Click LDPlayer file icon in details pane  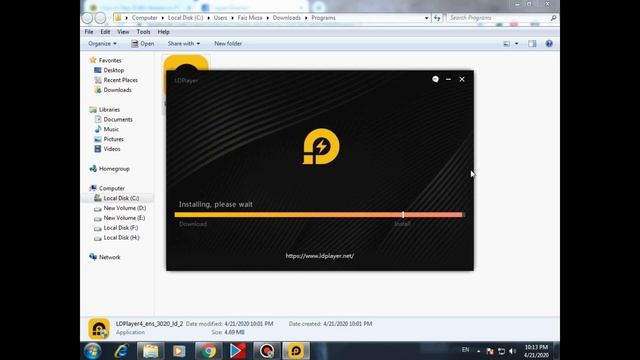[99, 329]
